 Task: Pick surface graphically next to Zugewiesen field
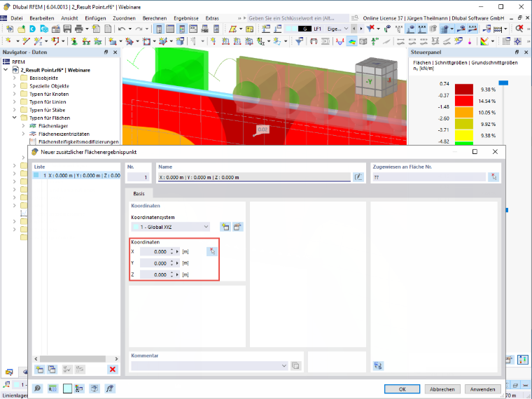point(493,177)
